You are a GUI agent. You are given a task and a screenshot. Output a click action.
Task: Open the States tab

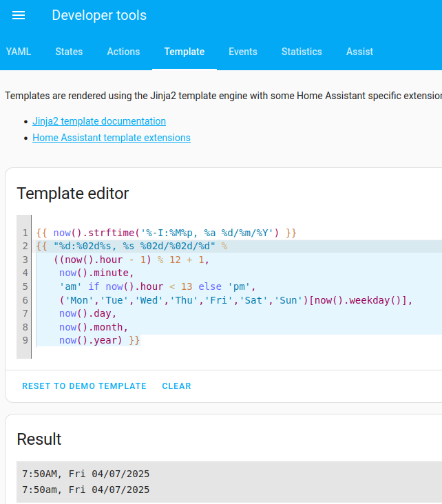69,52
